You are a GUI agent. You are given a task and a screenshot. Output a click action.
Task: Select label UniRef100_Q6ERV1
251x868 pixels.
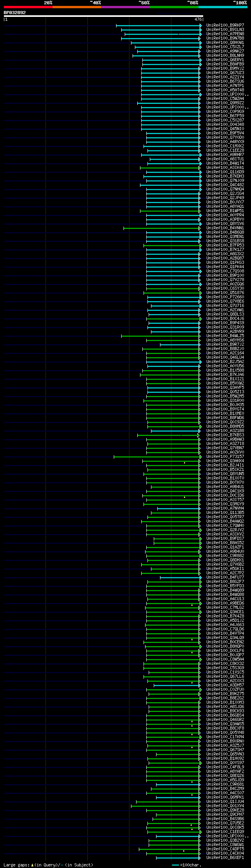point(225,60)
